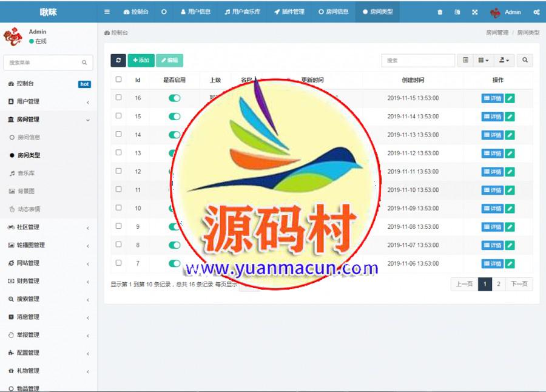Click the pencil edit icon for row 7
Viewport: 546px width, 392px height.
coord(510,264)
